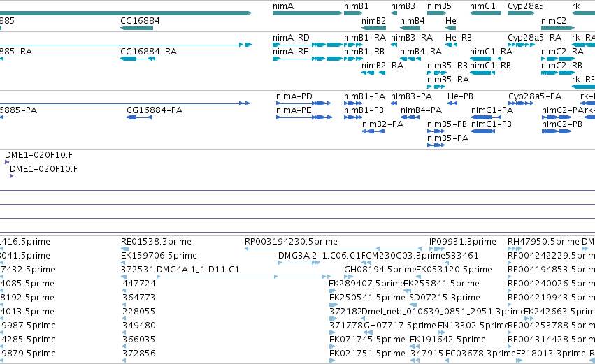The height and width of the screenshot is (364, 595).
Task: Open the EK191642.5prime EST label
Action: [x=447, y=340]
